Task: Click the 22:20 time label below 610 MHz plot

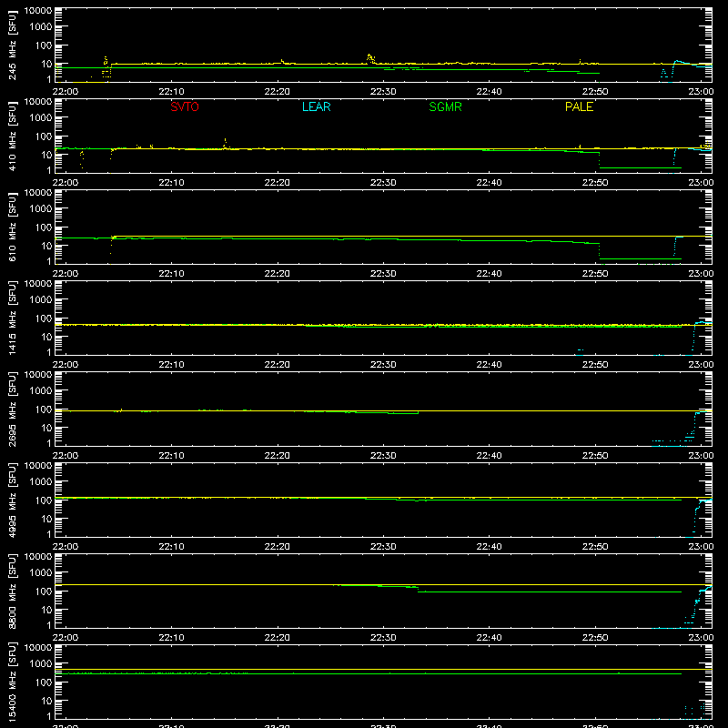Action: (x=278, y=274)
